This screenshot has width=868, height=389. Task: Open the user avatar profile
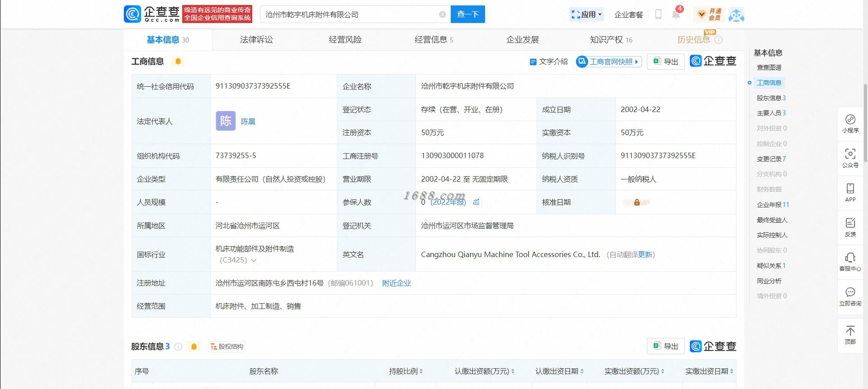tap(736, 15)
